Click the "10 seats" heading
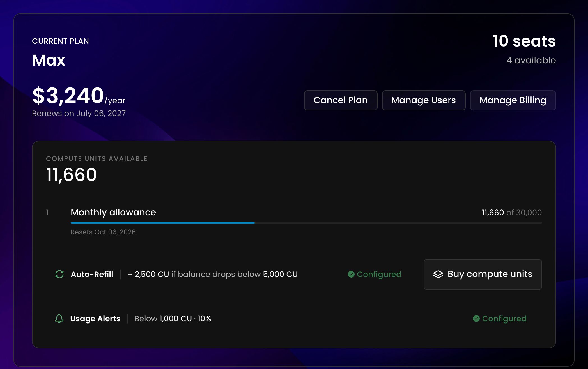This screenshot has height=369, width=588. [x=524, y=41]
